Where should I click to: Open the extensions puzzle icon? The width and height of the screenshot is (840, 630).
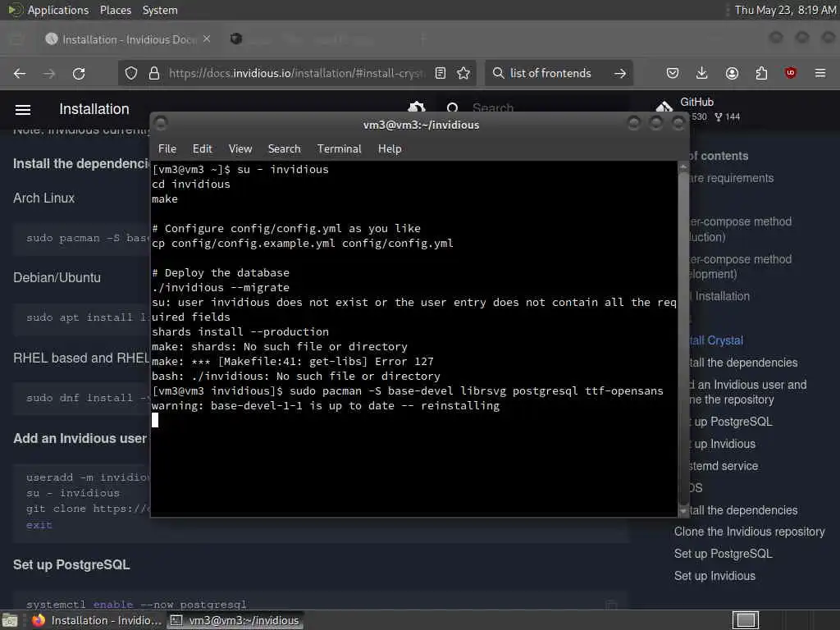click(761, 73)
